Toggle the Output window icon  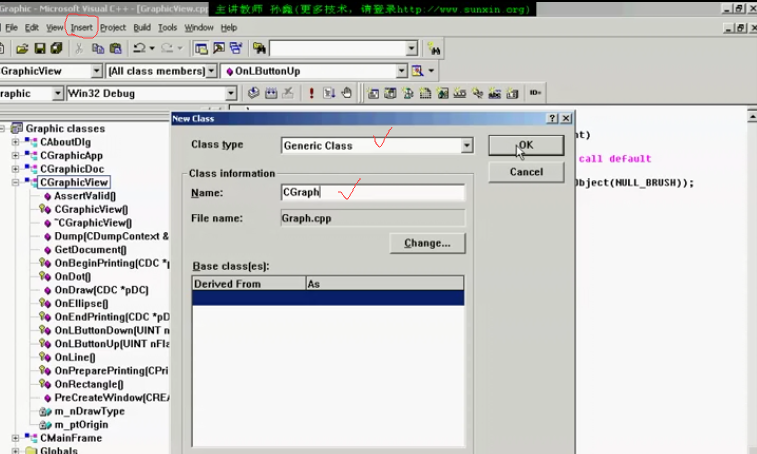[219, 48]
